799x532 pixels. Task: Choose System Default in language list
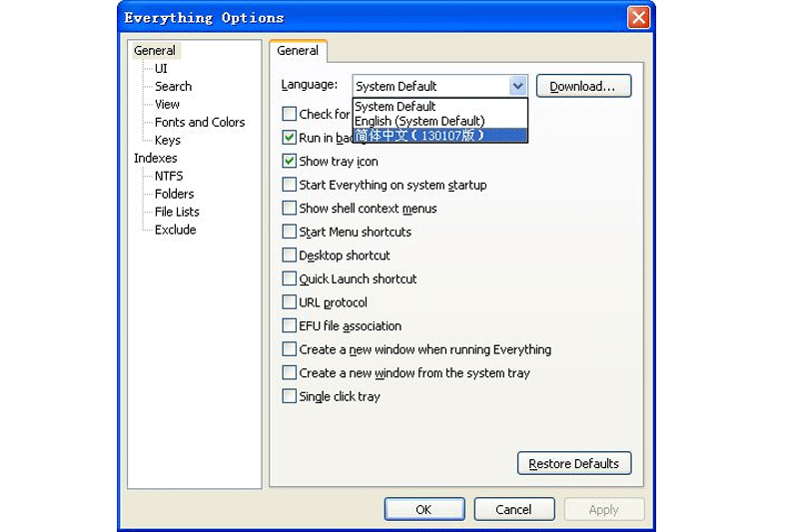(x=439, y=107)
